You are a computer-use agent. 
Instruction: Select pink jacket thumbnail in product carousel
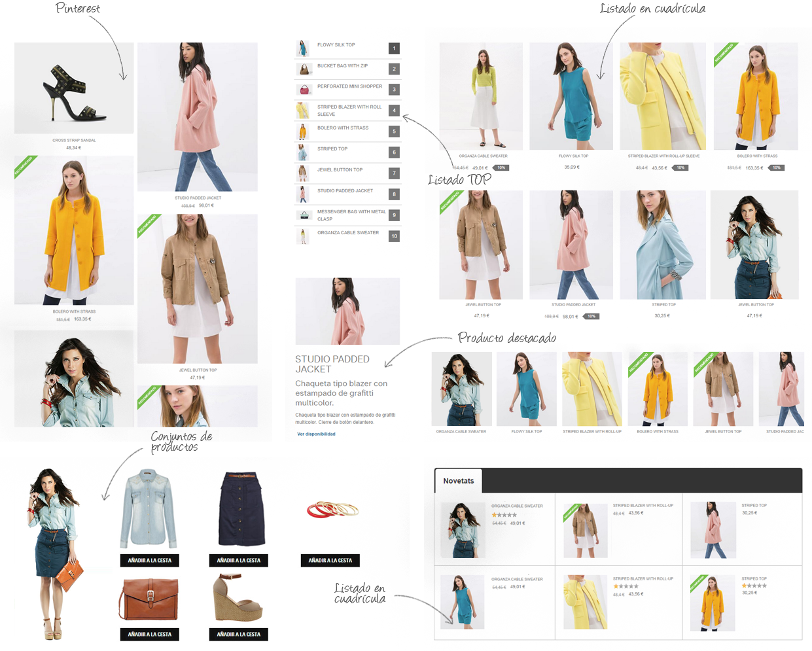coord(781,389)
